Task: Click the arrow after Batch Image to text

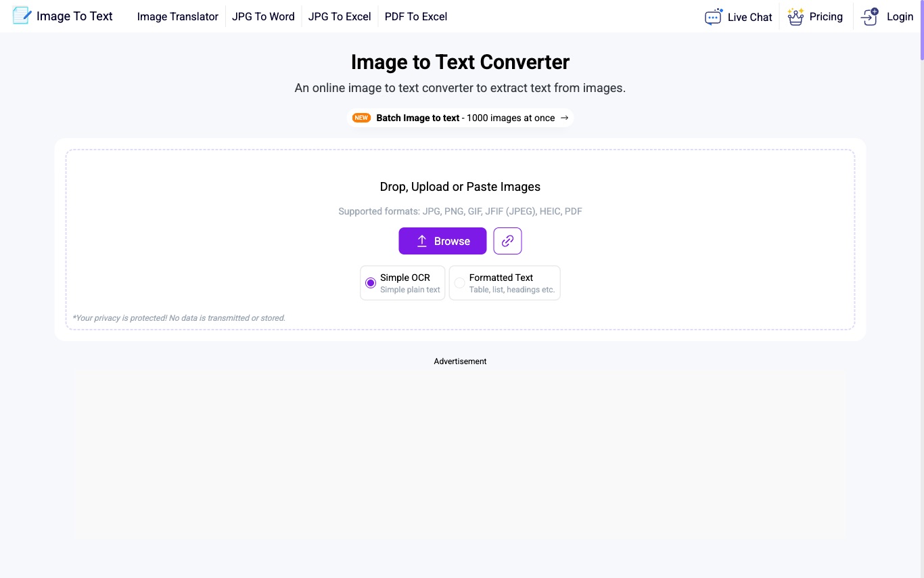Action: 564,118
